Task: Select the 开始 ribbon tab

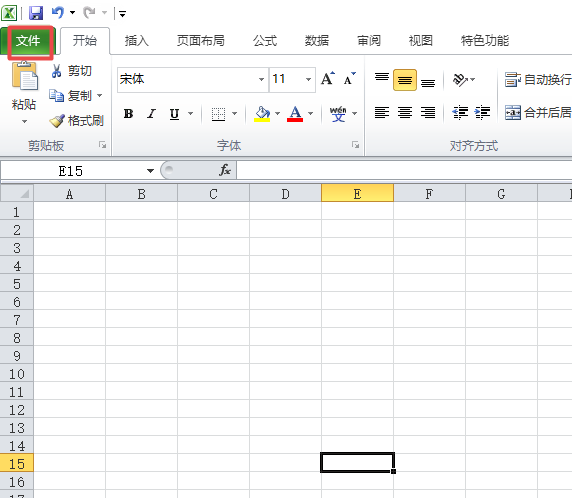Action: pos(85,41)
